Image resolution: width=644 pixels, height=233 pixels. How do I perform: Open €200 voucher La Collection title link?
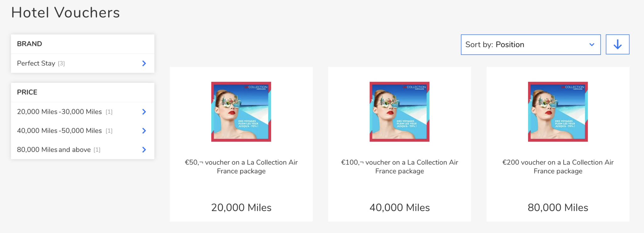(x=558, y=167)
